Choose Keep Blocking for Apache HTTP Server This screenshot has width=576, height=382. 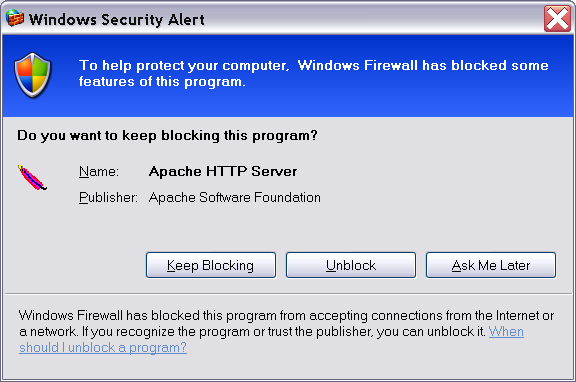pyautogui.click(x=211, y=265)
